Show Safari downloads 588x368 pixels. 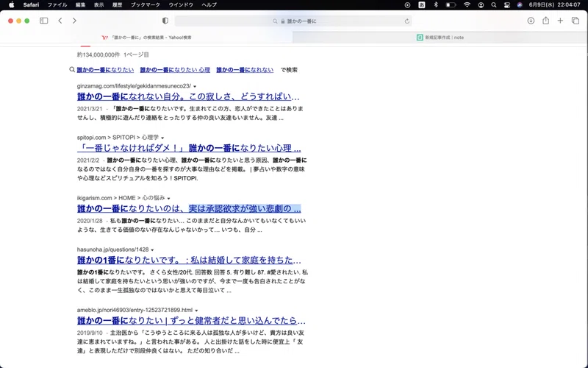pyautogui.click(x=531, y=21)
